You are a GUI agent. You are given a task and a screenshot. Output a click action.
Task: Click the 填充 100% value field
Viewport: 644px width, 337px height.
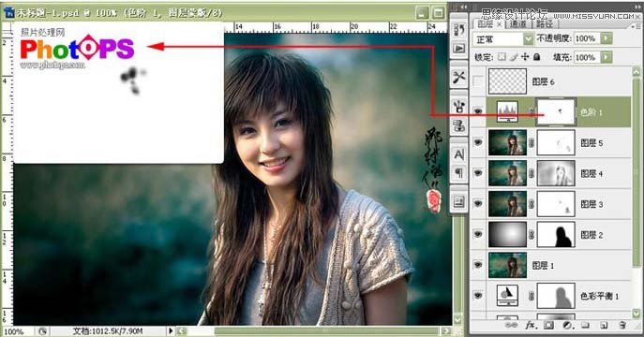coord(586,57)
